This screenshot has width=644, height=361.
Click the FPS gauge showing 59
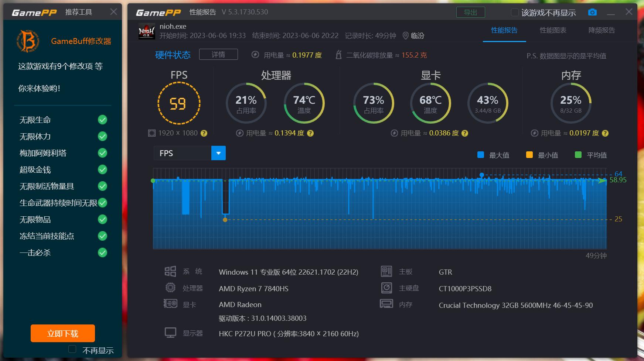[x=179, y=103]
